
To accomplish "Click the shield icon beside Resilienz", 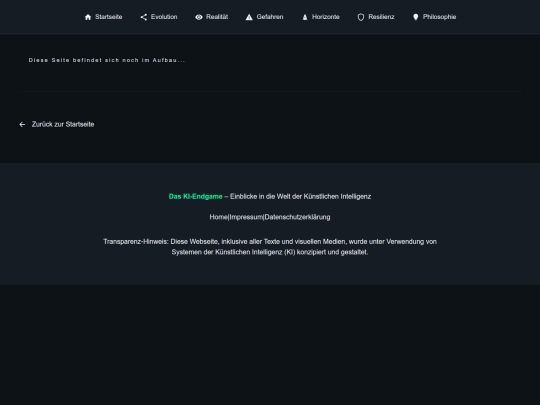I will coord(361,17).
